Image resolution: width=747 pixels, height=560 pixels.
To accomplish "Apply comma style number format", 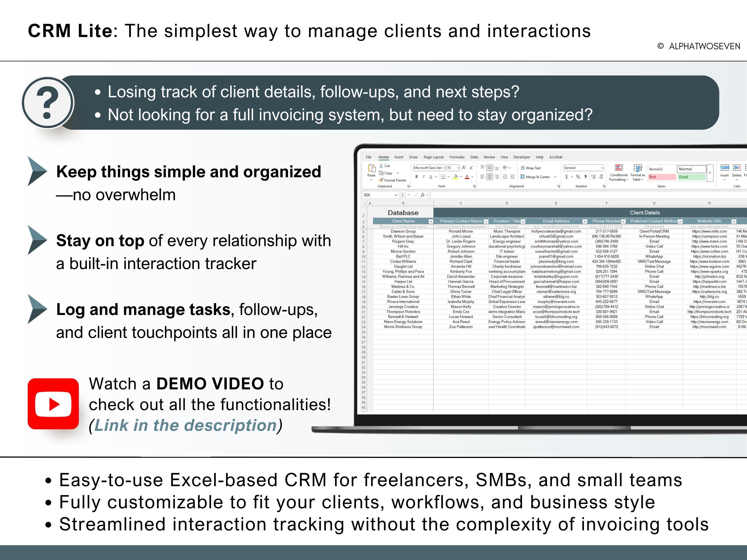I will pos(585,176).
